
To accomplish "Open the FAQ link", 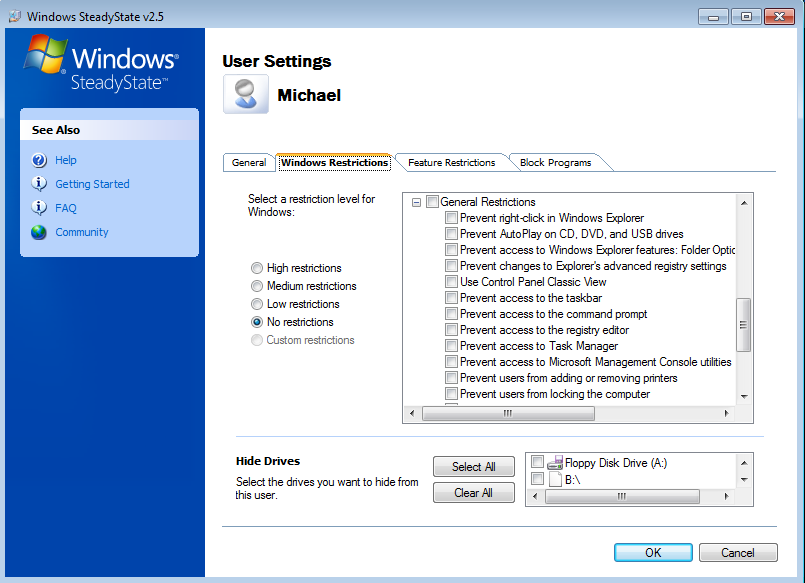I will [x=66, y=208].
